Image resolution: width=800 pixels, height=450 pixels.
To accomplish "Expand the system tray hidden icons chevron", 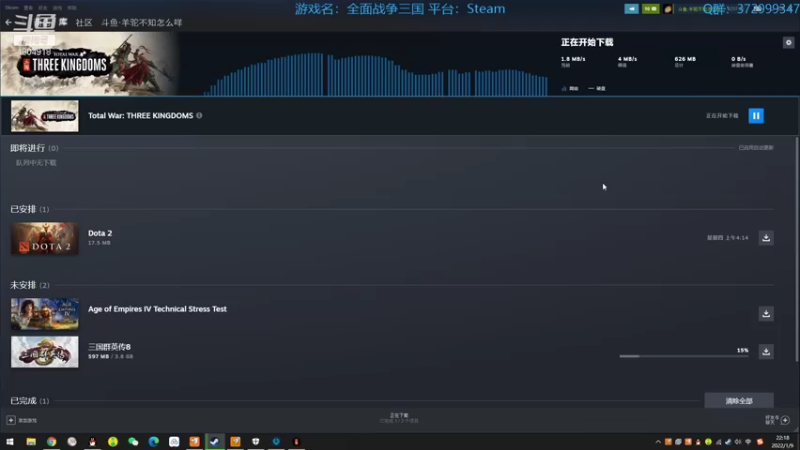I will [x=658, y=442].
